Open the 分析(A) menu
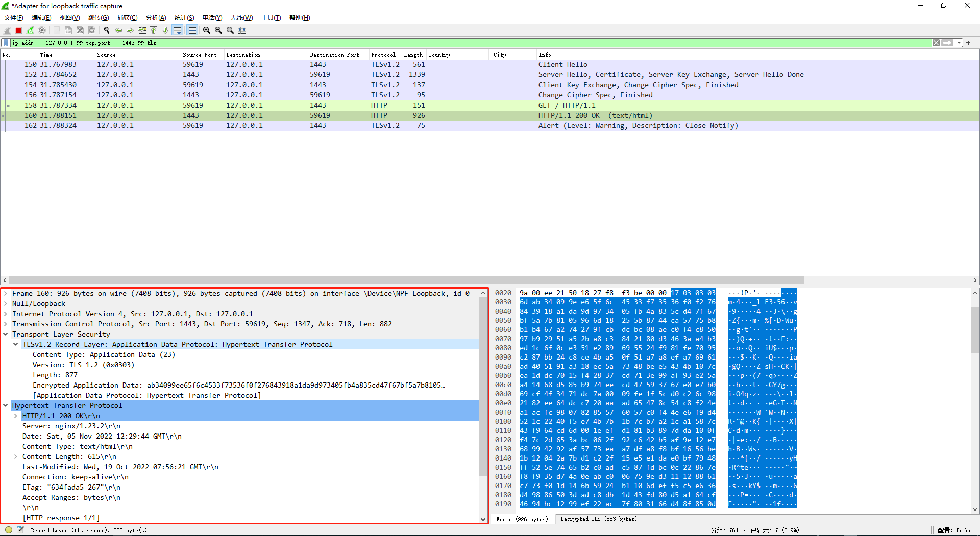 pos(156,18)
